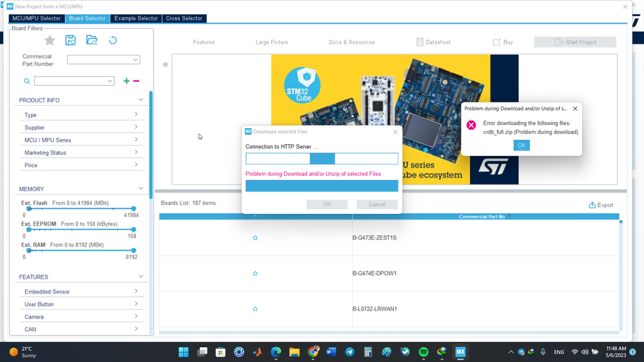
Task: Click the Buy button
Action: [503, 43]
